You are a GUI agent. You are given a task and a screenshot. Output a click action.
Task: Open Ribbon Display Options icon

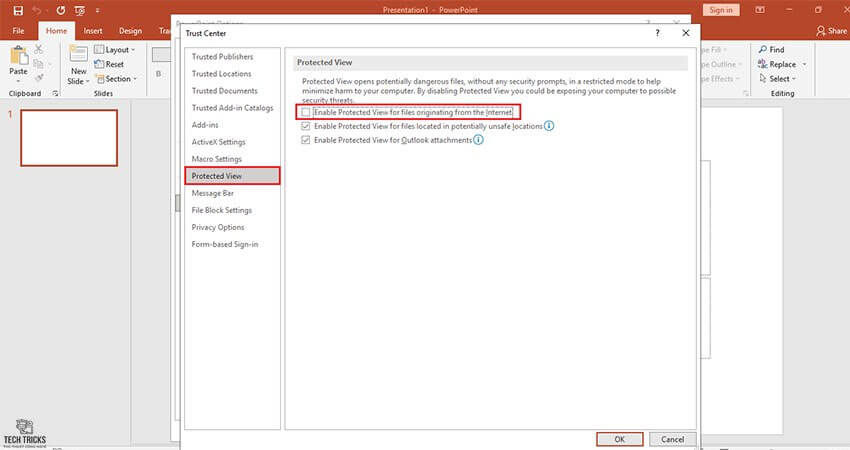(760, 10)
